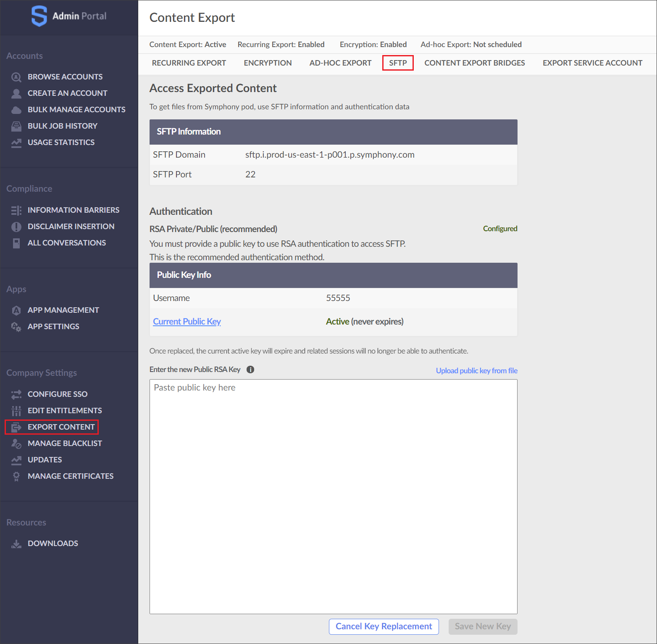Image resolution: width=657 pixels, height=644 pixels.
Task: View Usage Statistics
Action: pyautogui.click(x=61, y=143)
